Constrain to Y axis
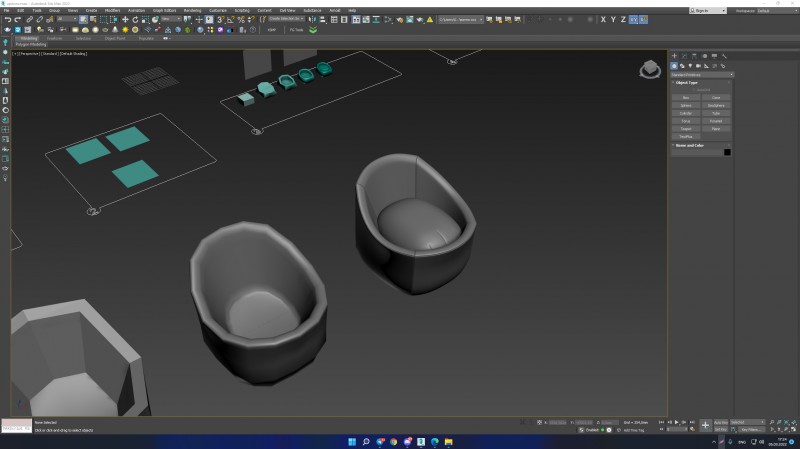Viewport: 800px width, 449px height. (x=613, y=19)
